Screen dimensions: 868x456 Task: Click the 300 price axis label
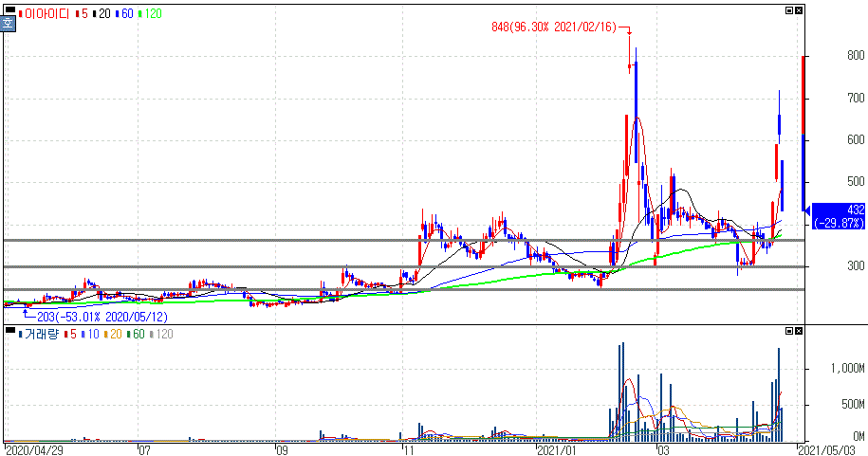(x=856, y=265)
